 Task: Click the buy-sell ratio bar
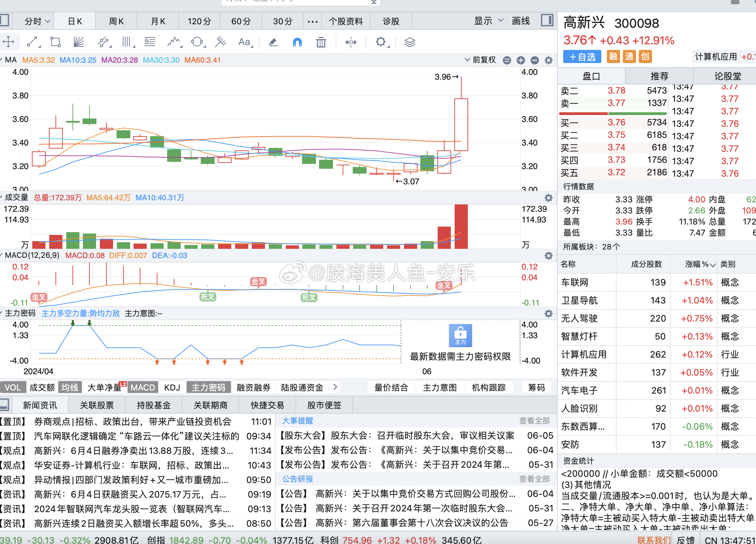[x=613, y=113]
